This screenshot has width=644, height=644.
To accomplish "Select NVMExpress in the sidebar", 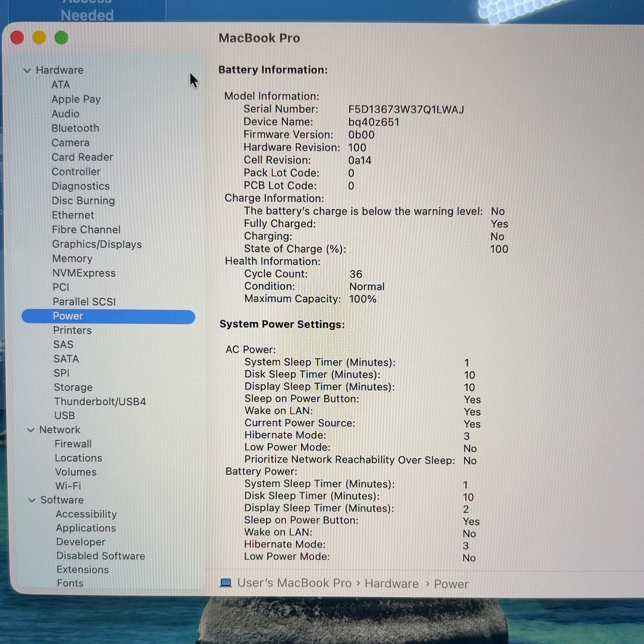I will [84, 273].
